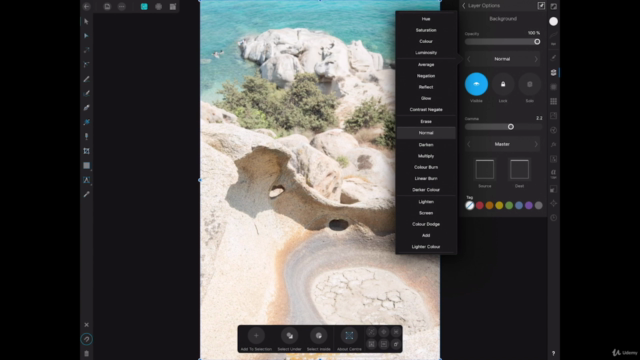This screenshot has height=360, width=640.
Task: Select the Rectangle shape tool
Action: point(86,165)
